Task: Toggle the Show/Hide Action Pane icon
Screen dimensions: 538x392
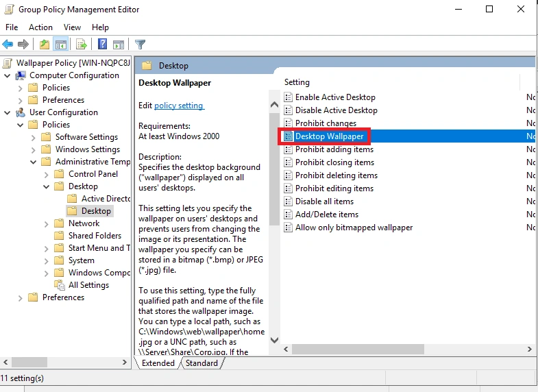Action: pos(119,45)
